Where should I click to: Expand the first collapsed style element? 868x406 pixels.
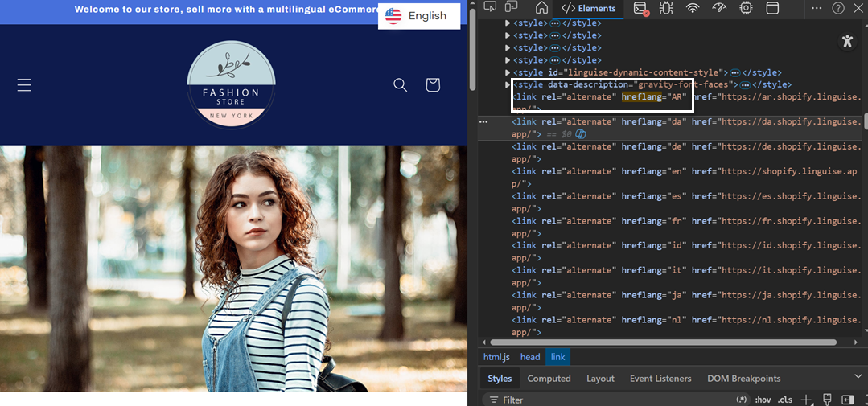(508, 23)
